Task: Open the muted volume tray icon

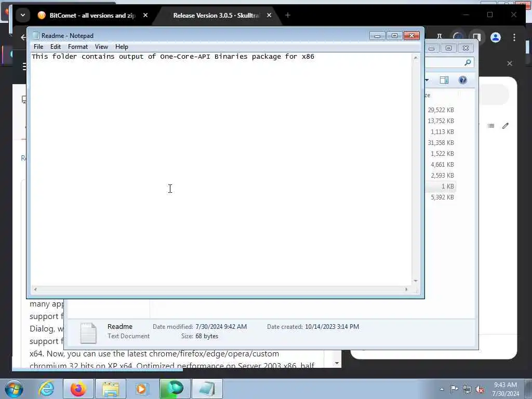Action: [480, 390]
